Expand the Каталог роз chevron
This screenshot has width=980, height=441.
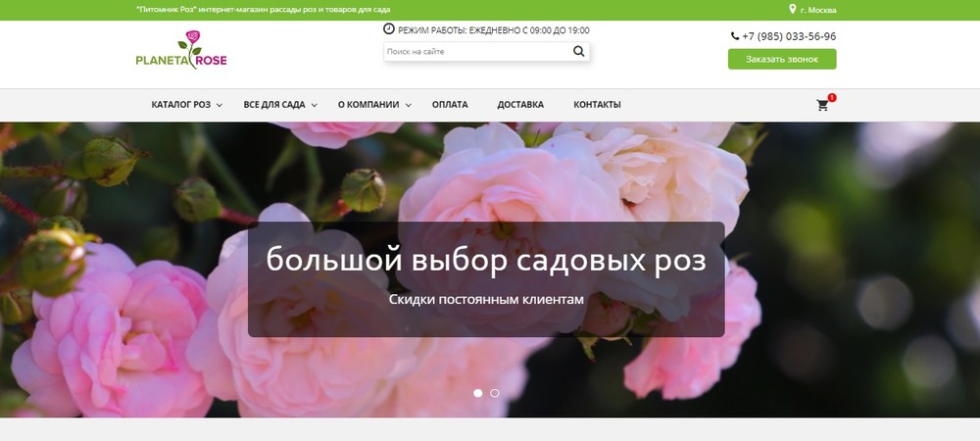click(220, 106)
